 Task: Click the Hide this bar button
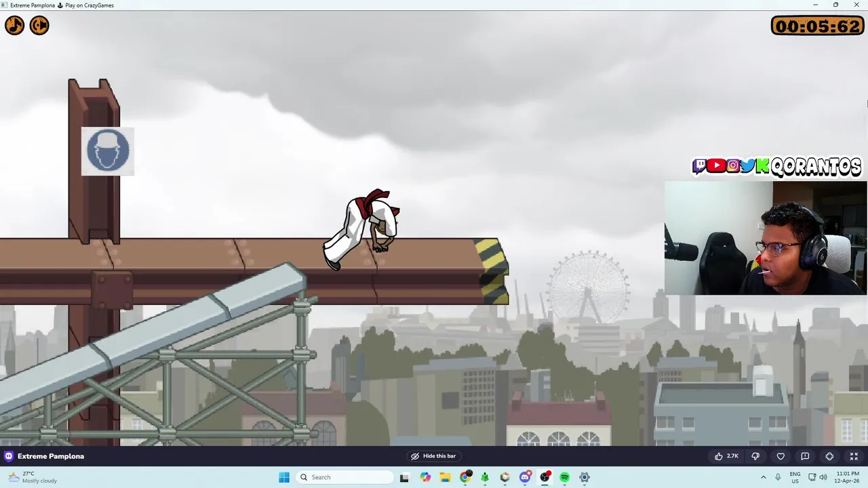(433, 456)
